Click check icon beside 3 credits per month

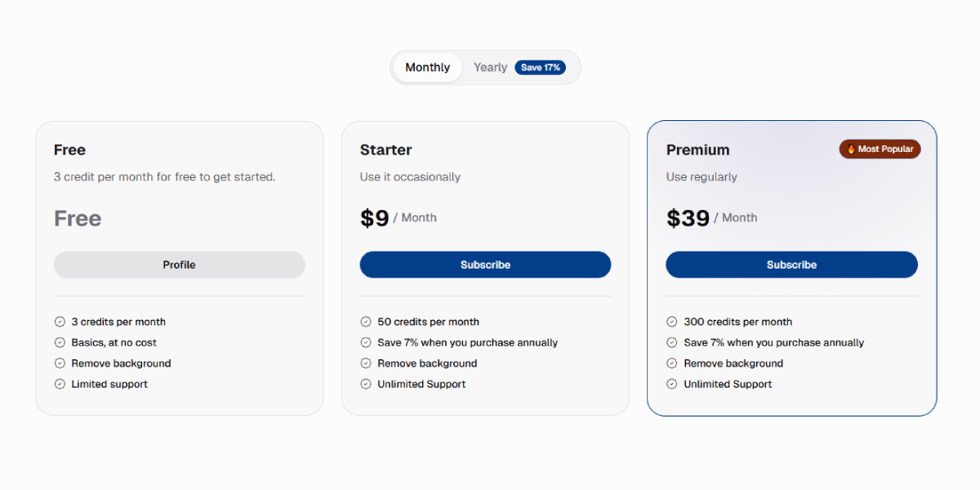click(60, 322)
